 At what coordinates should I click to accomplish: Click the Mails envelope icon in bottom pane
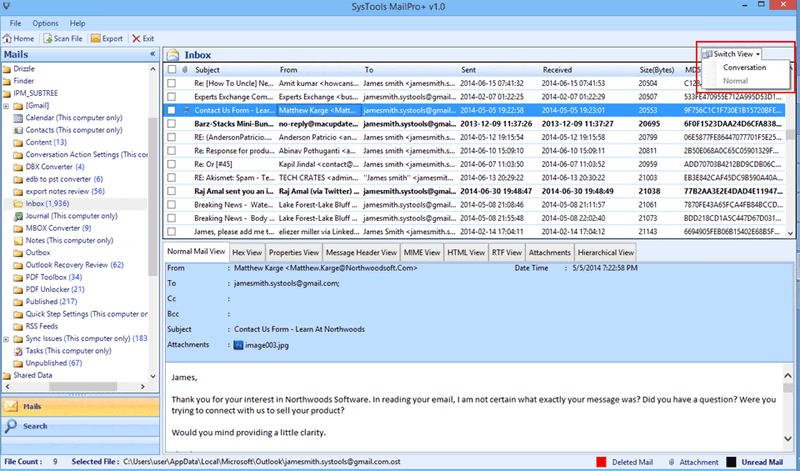point(10,406)
